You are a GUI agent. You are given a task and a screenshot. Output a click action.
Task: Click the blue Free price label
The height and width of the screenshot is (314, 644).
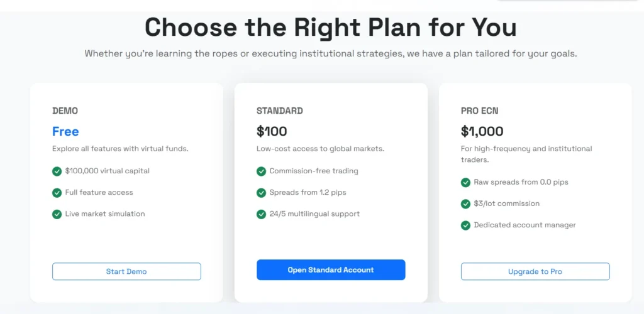pos(65,132)
